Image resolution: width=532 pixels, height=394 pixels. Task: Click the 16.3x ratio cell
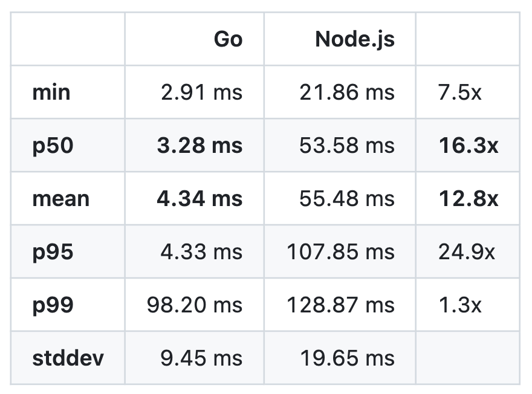(468, 146)
